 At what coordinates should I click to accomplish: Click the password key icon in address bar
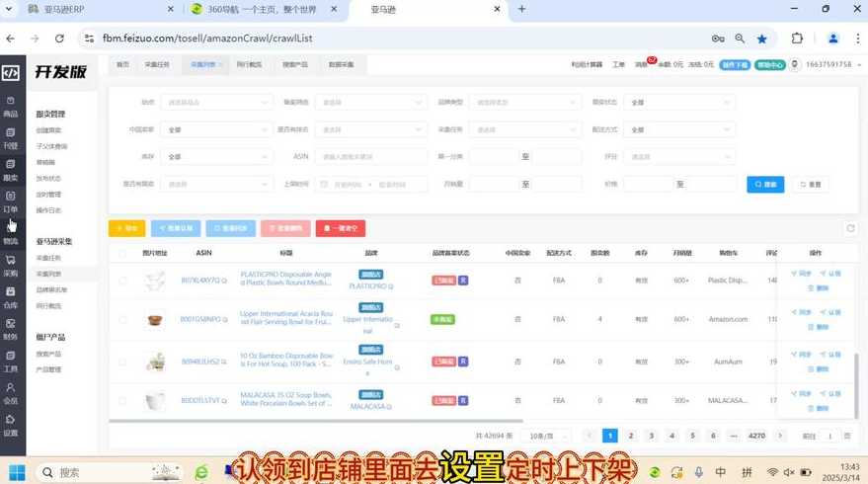718,39
